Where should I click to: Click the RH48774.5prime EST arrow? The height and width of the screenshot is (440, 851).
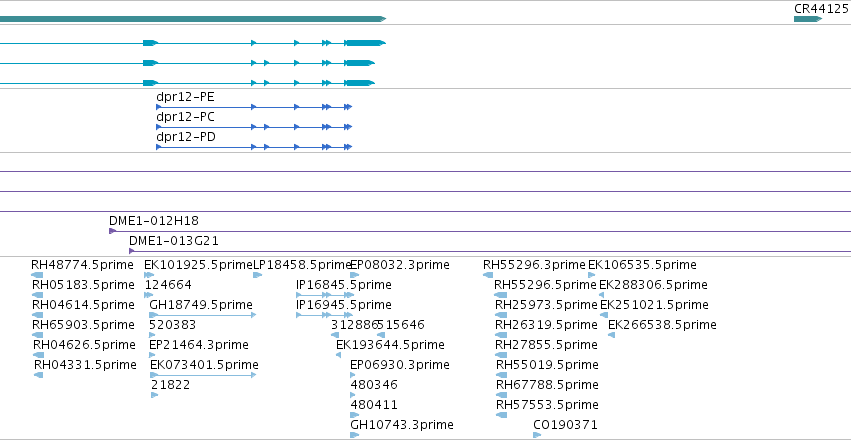[x=37, y=275]
